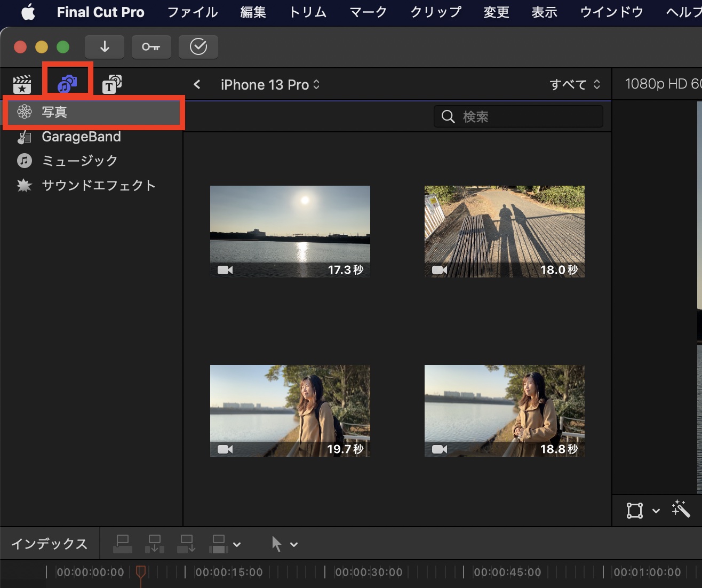This screenshot has width=702, height=588.
Task: Click the magic wand enhancements icon
Action: click(x=681, y=509)
